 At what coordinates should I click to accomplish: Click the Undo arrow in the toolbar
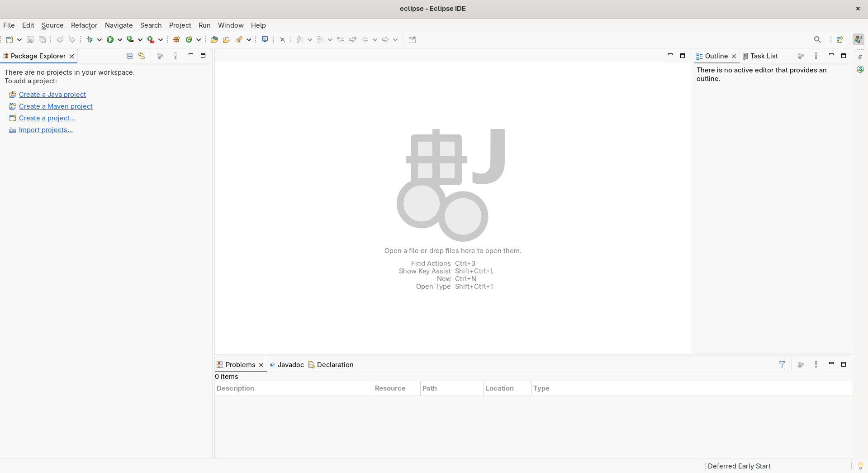(60, 40)
